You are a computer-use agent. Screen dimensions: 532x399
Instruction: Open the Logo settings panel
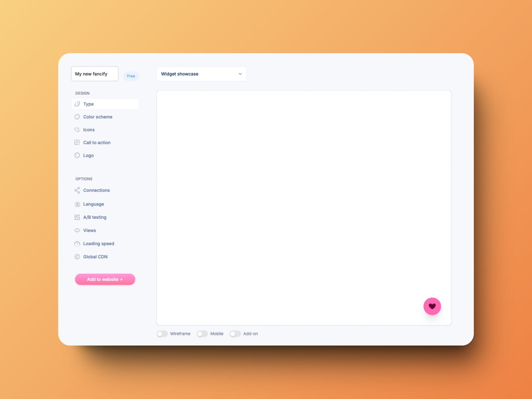click(88, 155)
